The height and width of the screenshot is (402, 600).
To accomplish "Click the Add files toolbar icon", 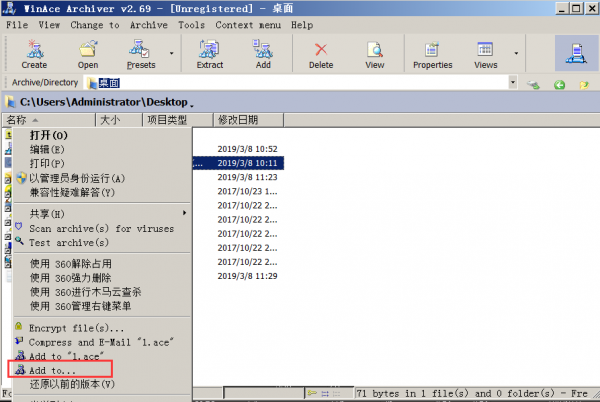I will click(x=263, y=52).
